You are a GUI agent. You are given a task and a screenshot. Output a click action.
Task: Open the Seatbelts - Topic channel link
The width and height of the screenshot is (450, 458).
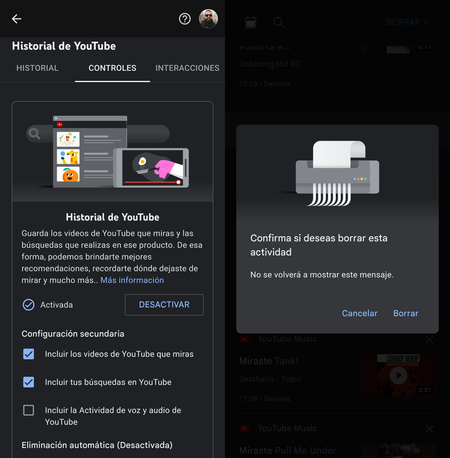point(270,379)
